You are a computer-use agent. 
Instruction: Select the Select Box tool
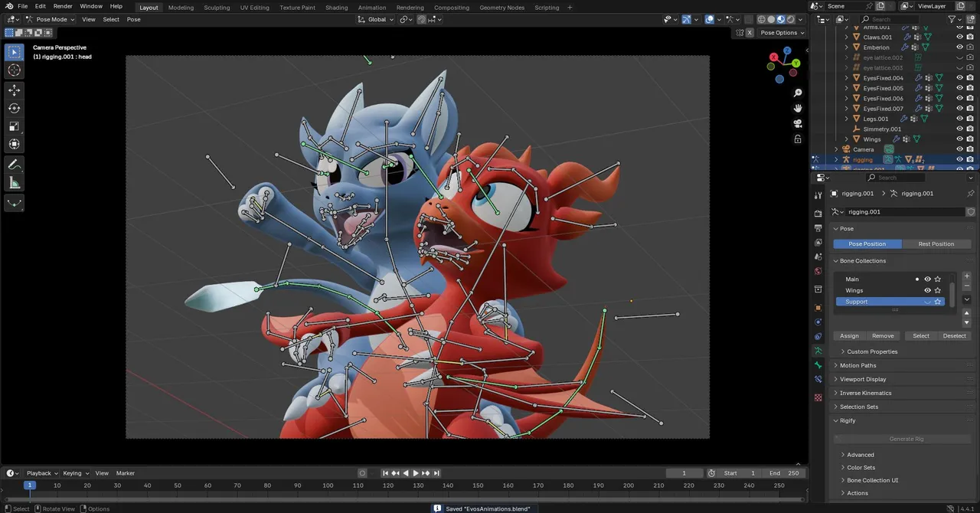pos(15,52)
